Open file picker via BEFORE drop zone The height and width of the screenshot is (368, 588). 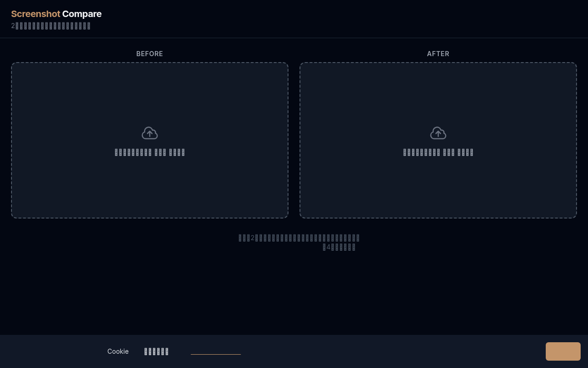coord(150,184)
